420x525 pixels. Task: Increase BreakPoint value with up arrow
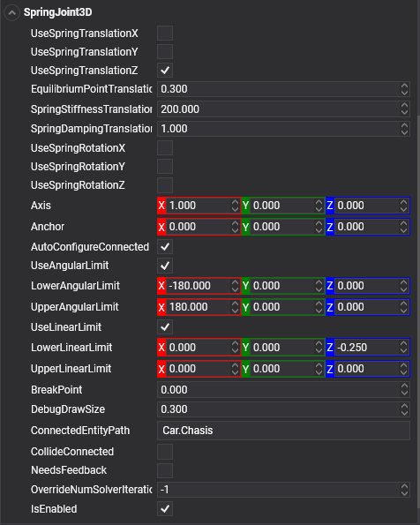[405, 386]
